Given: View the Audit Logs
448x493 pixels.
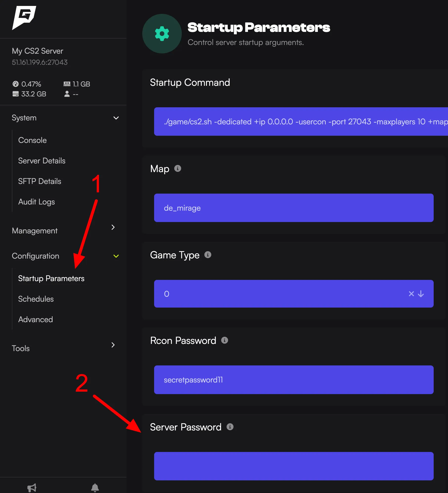Looking at the screenshot, I should (36, 202).
